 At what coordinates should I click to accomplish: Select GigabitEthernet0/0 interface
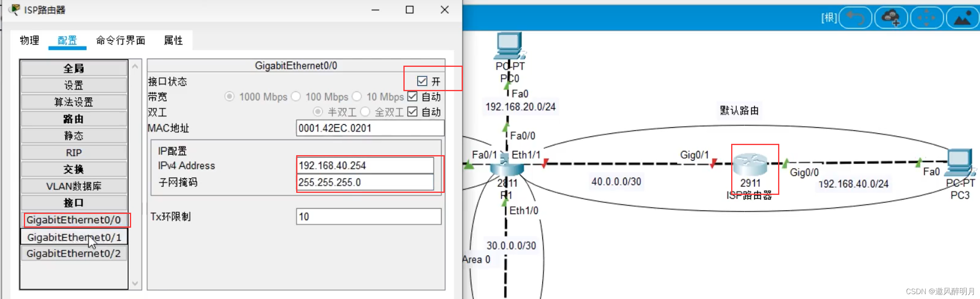click(74, 220)
